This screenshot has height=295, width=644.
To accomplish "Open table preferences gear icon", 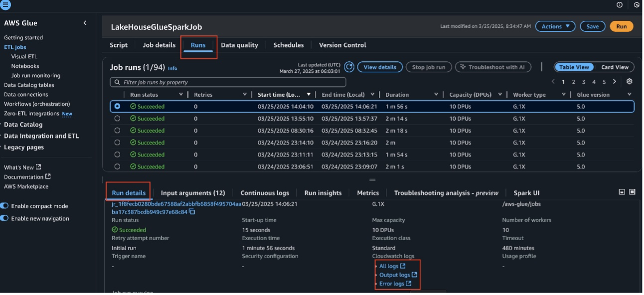I will point(630,82).
